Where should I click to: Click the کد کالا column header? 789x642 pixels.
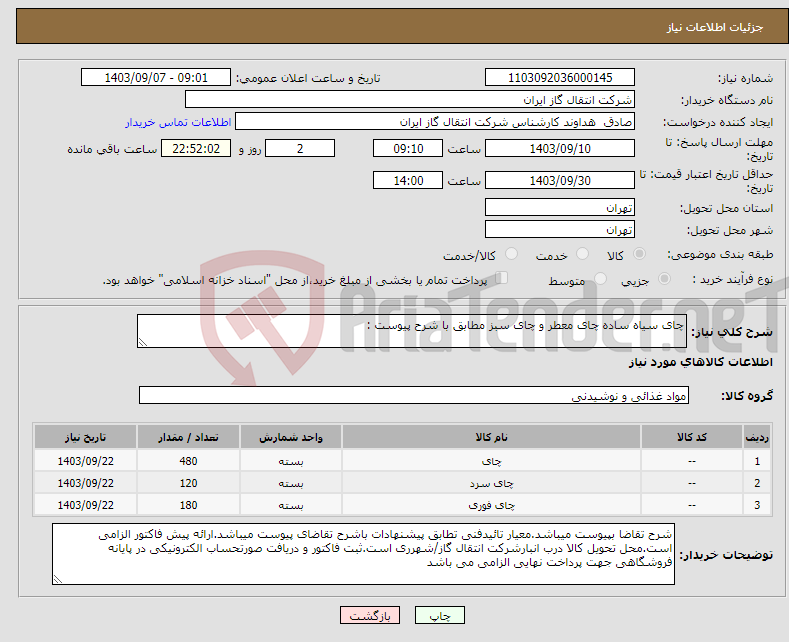[692, 437]
